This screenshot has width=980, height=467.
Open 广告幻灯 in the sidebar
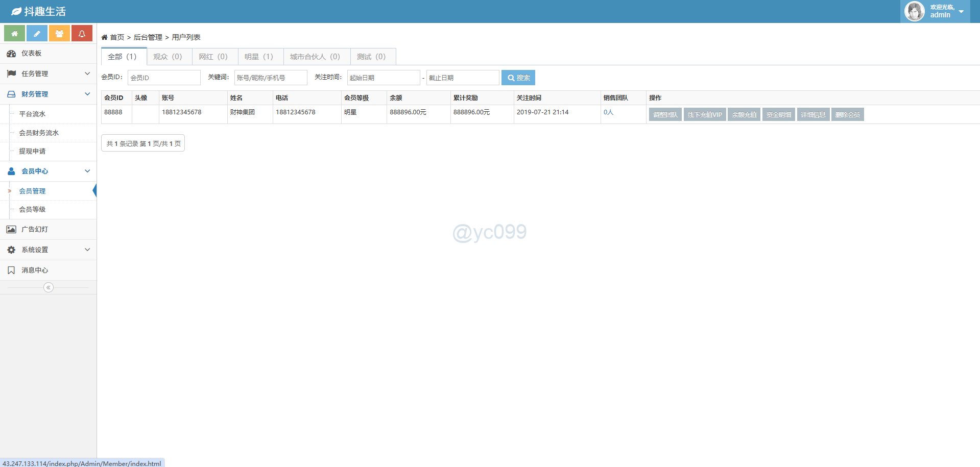point(34,230)
